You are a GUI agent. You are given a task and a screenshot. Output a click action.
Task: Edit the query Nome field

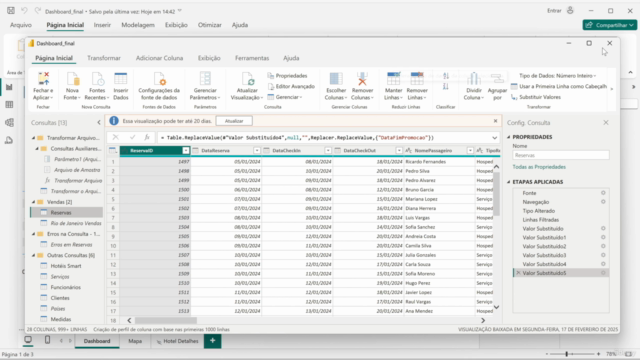(x=560, y=155)
